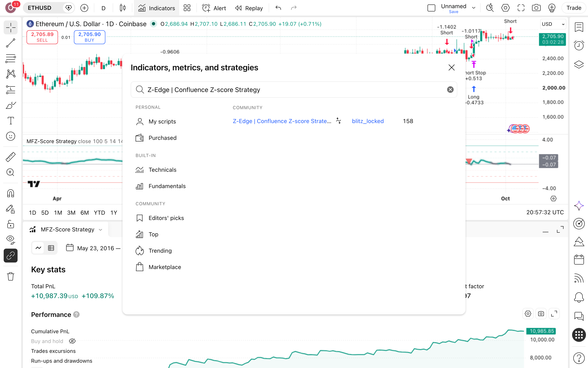Screen dimensions: 588x368
Task: Select the Technicals category
Action: [156, 170]
